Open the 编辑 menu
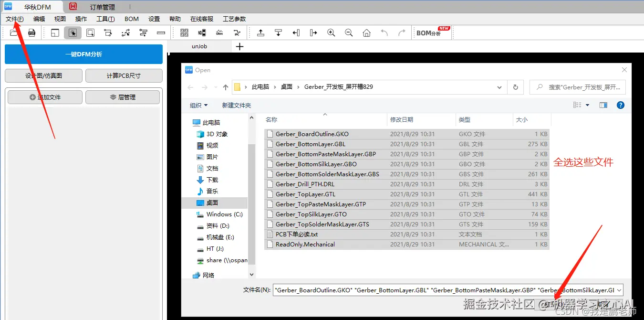Screen dimensions: 644x320 (39, 19)
